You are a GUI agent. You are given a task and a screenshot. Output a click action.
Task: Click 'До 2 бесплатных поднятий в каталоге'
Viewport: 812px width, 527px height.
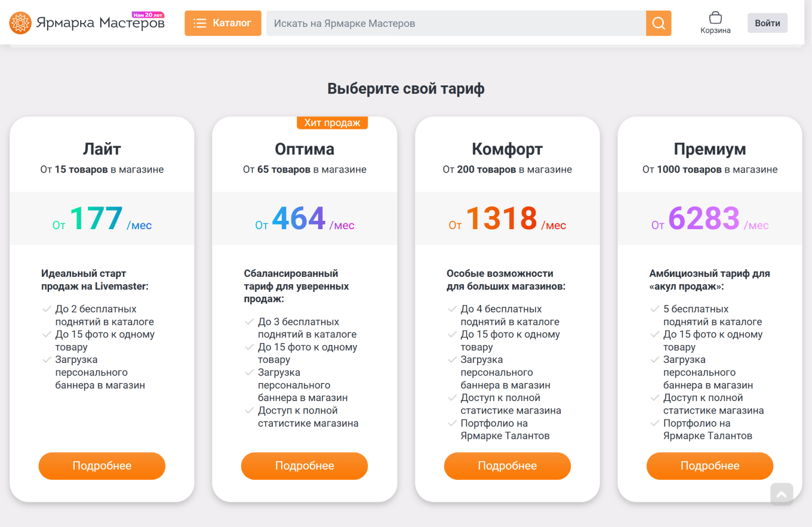point(104,316)
